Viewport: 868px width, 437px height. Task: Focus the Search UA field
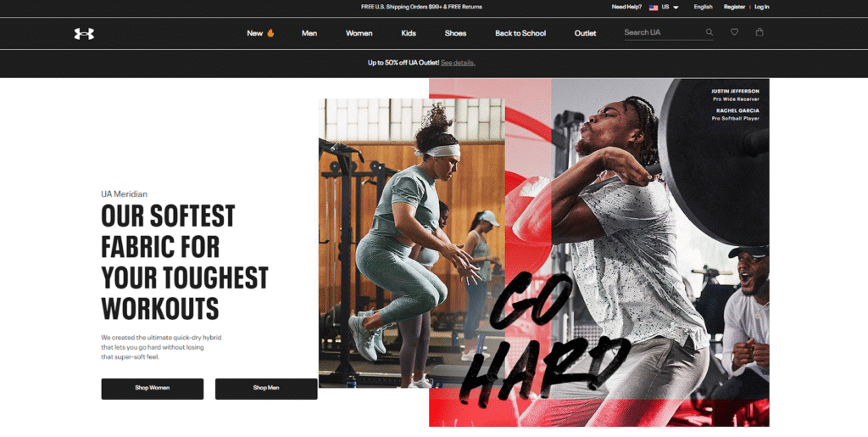[663, 33]
